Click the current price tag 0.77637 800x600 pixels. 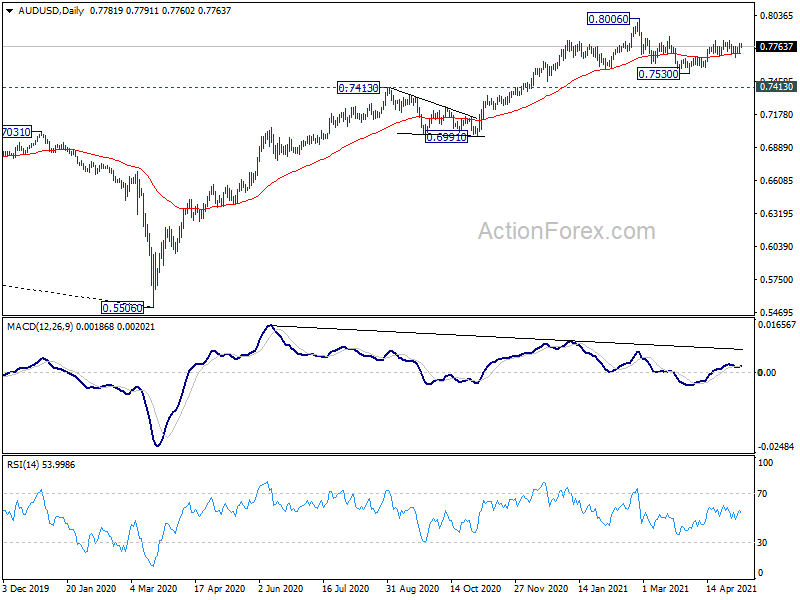point(777,46)
